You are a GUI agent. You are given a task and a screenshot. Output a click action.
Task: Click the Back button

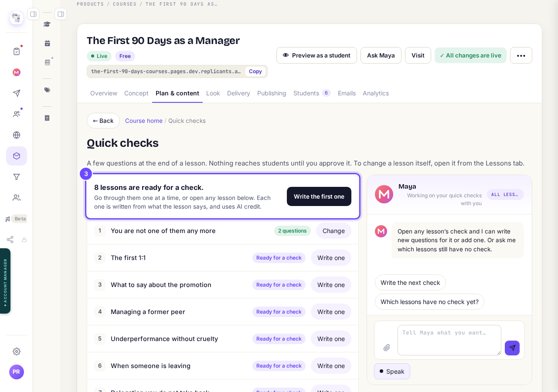pos(103,121)
